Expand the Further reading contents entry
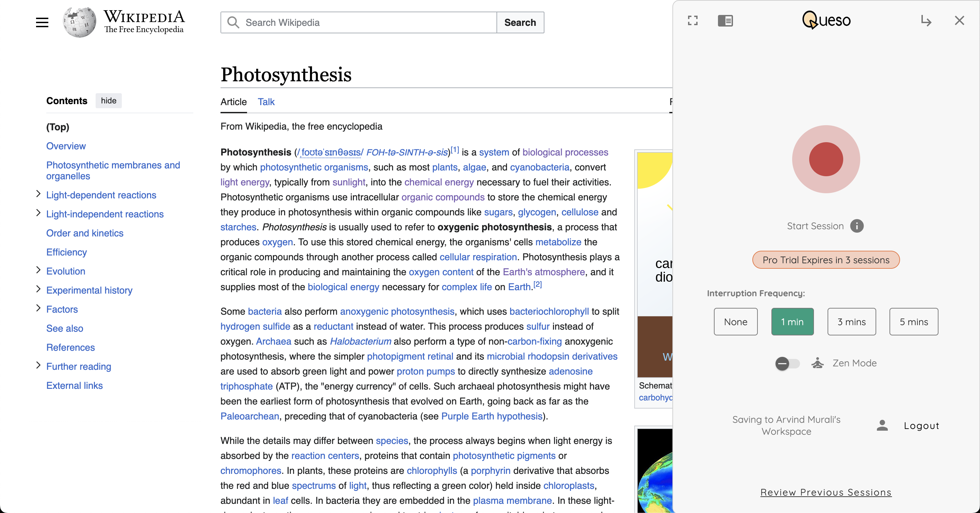 38,365
